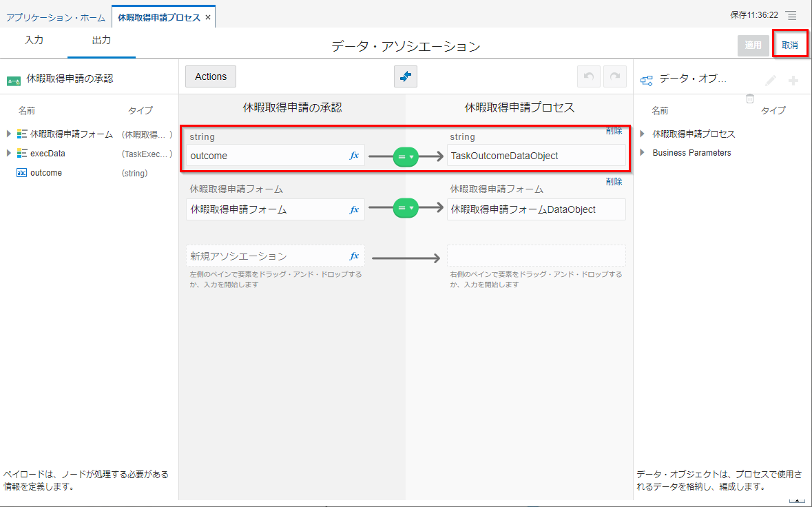The image size is (812, 507).
Task: Open the Actions button menu
Action: 211,76
